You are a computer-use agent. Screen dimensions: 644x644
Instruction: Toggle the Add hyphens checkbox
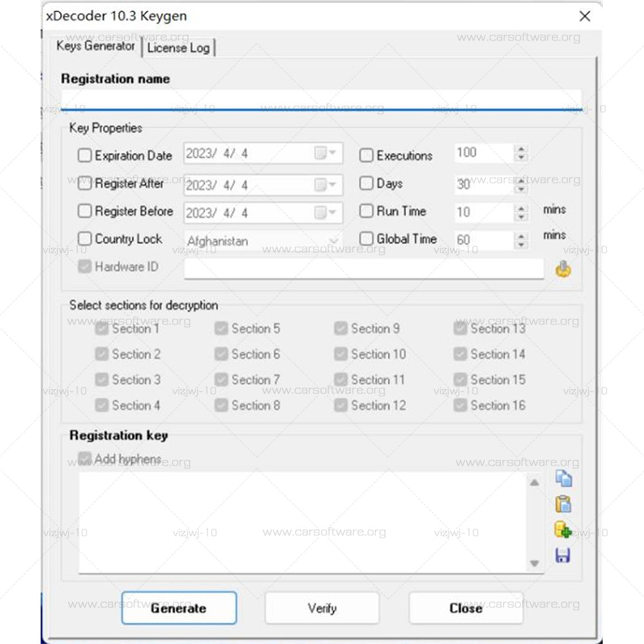(x=84, y=459)
